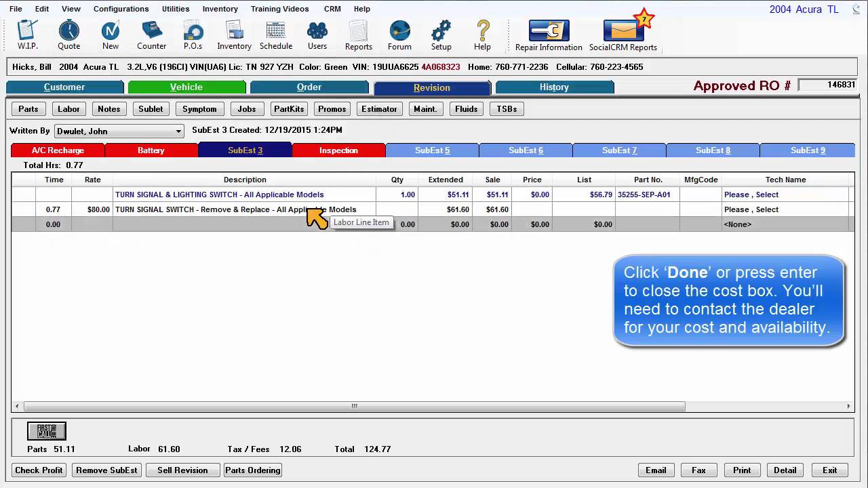868x488 pixels.
Task: Open the Schedule calendar icon
Action: [x=276, y=35]
